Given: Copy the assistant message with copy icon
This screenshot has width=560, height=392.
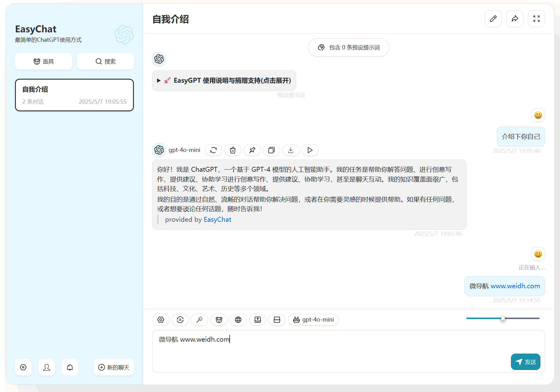Looking at the screenshot, I should pos(271,150).
